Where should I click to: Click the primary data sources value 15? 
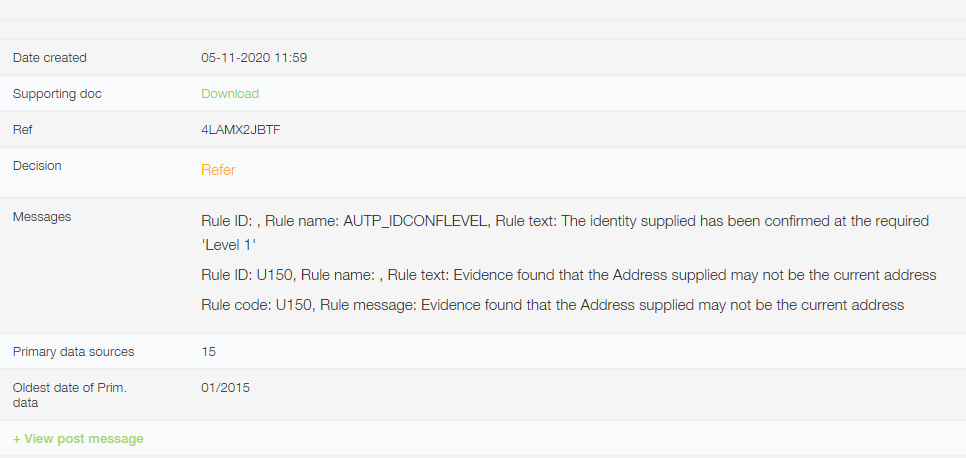[x=208, y=352]
